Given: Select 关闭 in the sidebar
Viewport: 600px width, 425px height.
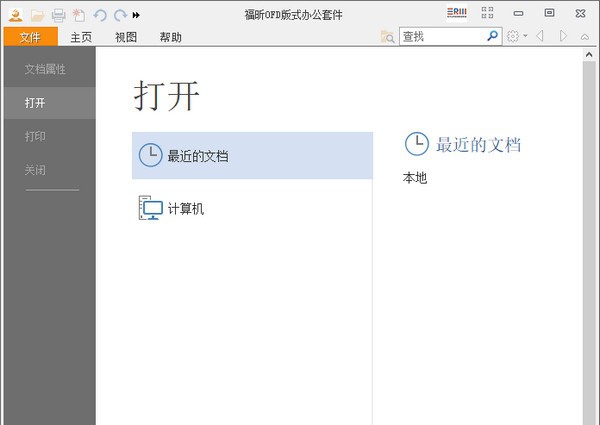Looking at the screenshot, I should coord(50,170).
